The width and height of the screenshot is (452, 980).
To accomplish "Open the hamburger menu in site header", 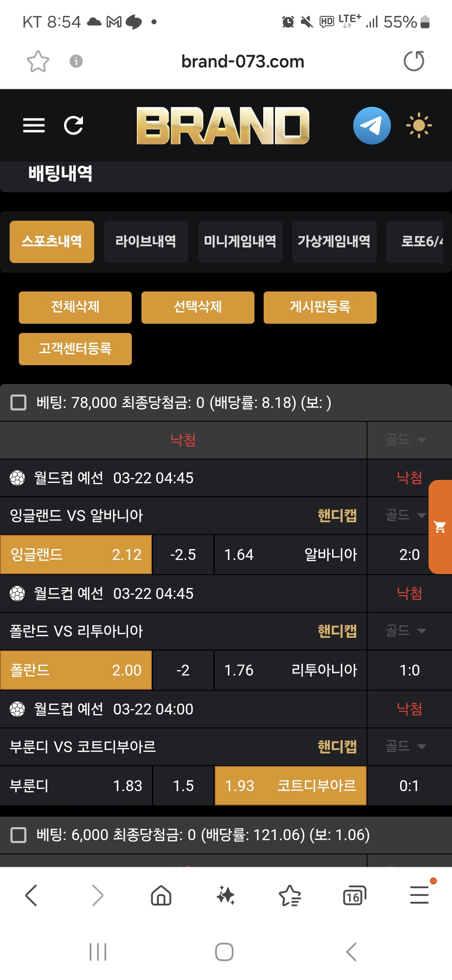I will pos(34,125).
